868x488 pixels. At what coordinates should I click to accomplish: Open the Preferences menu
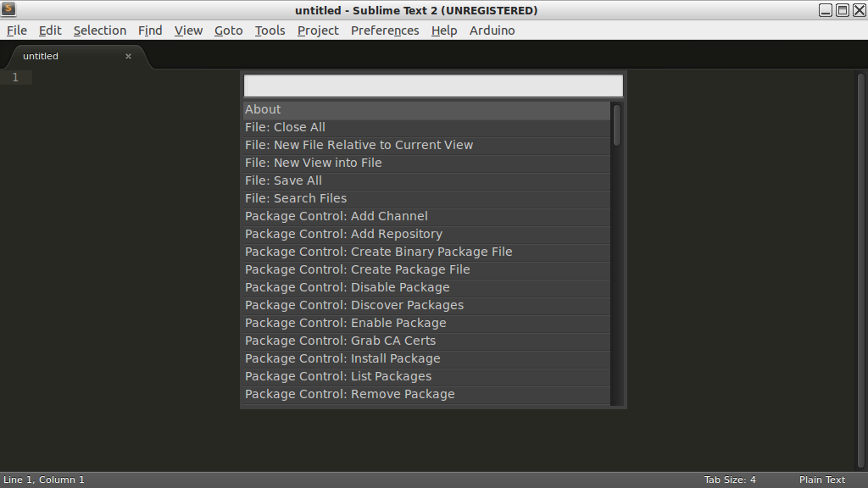coord(385,30)
